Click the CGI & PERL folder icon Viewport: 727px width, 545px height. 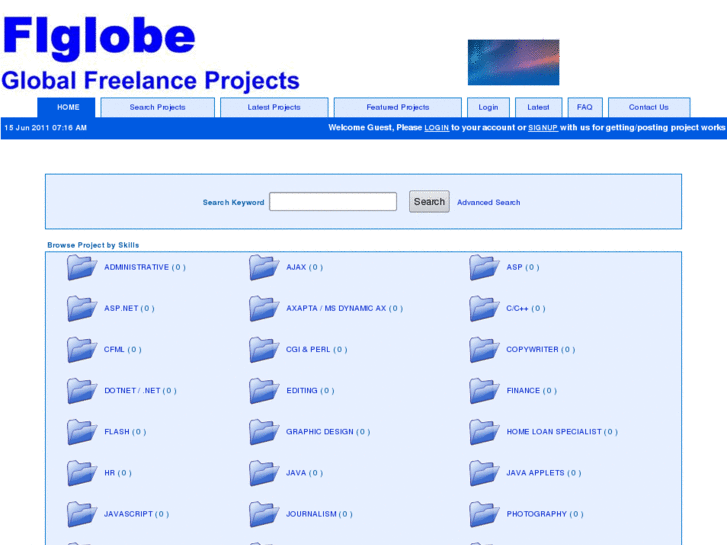point(264,350)
